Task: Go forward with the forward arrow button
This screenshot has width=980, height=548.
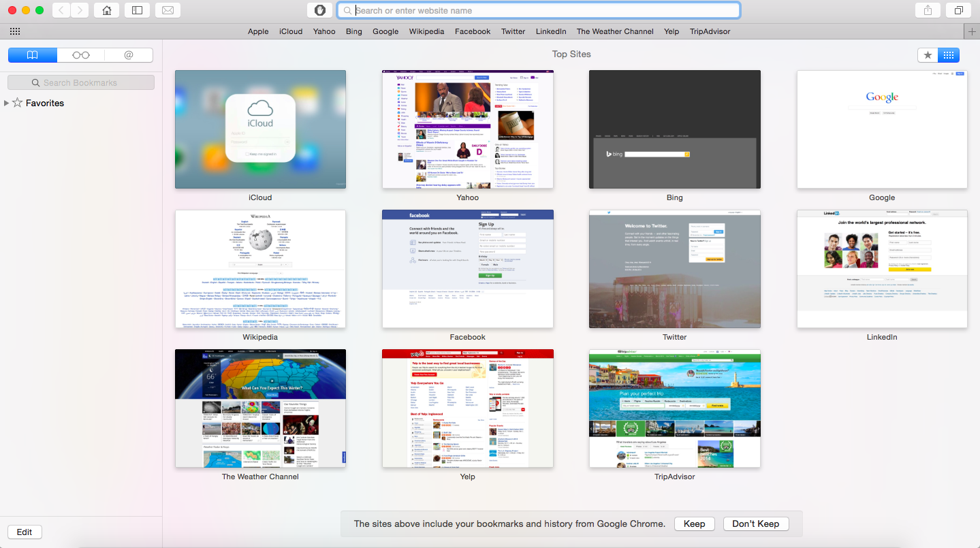Action: pos(80,10)
